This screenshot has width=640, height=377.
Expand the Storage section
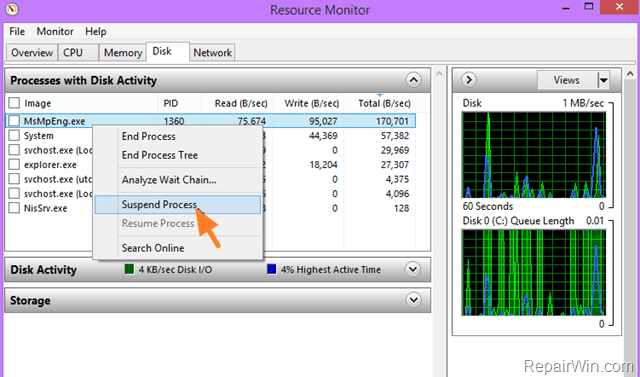[413, 300]
